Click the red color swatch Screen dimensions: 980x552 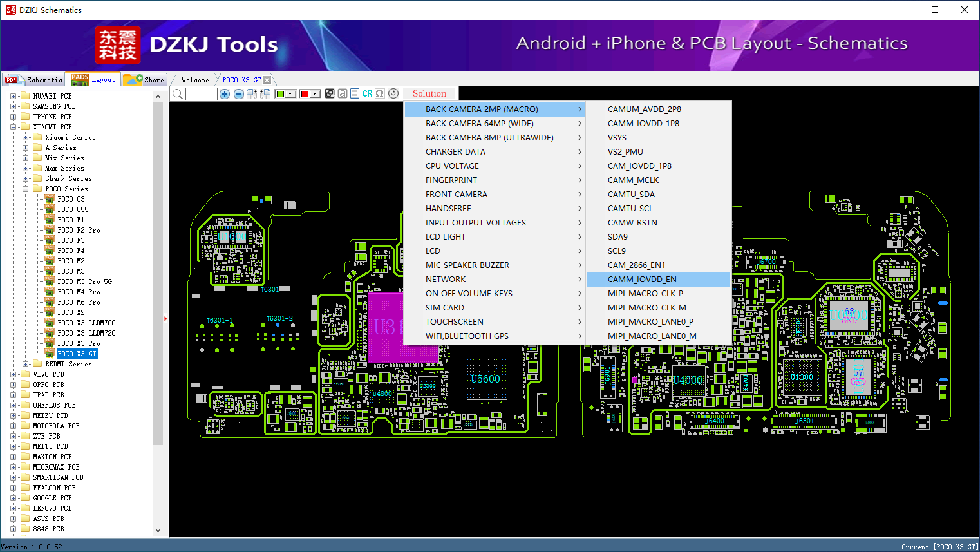(305, 94)
